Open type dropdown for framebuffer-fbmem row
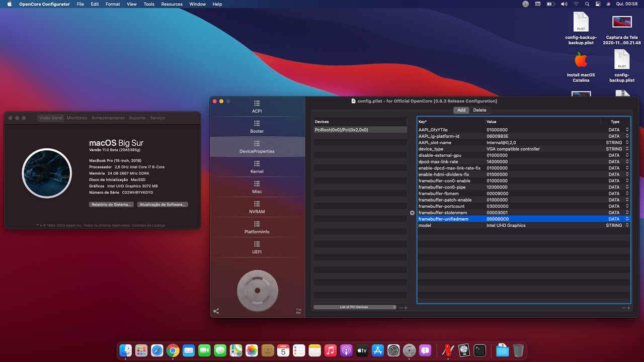This screenshot has height=362, width=644. [x=627, y=194]
